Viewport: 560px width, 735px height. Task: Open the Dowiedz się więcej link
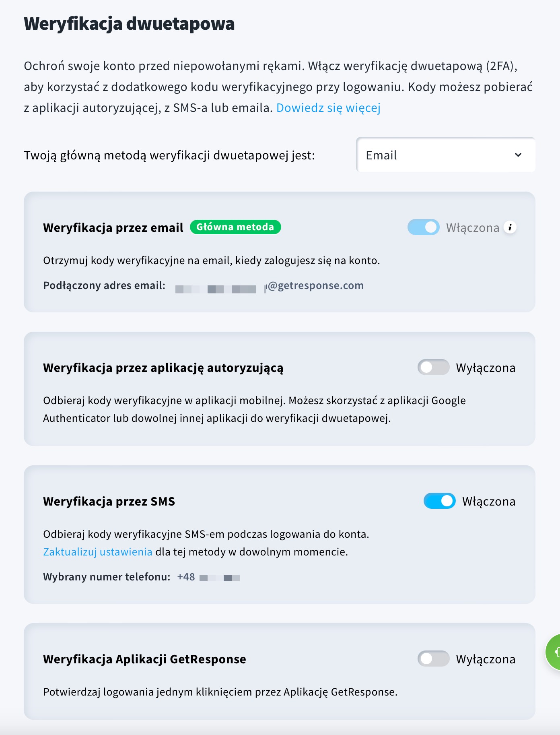tap(328, 108)
